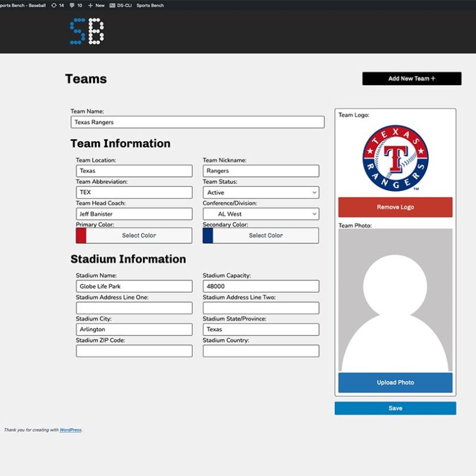Viewport: 476px width, 476px height.
Task: Click the Team Nickname field with Rangers
Action: coord(261,171)
